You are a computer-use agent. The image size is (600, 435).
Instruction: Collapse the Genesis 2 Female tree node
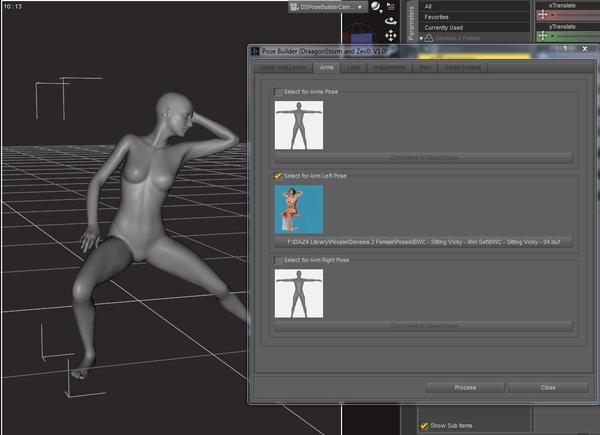[x=421, y=38]
